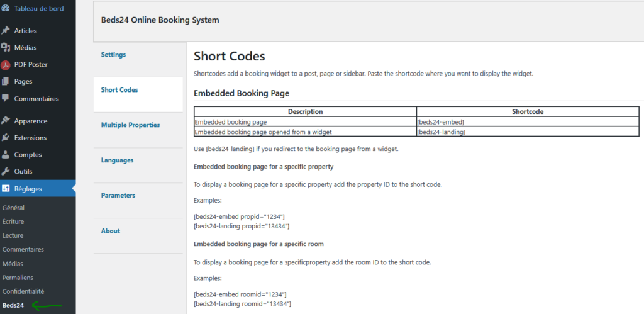
Task: Click the Tableau de bord dashboard icon
Action: tap(5, 8)
